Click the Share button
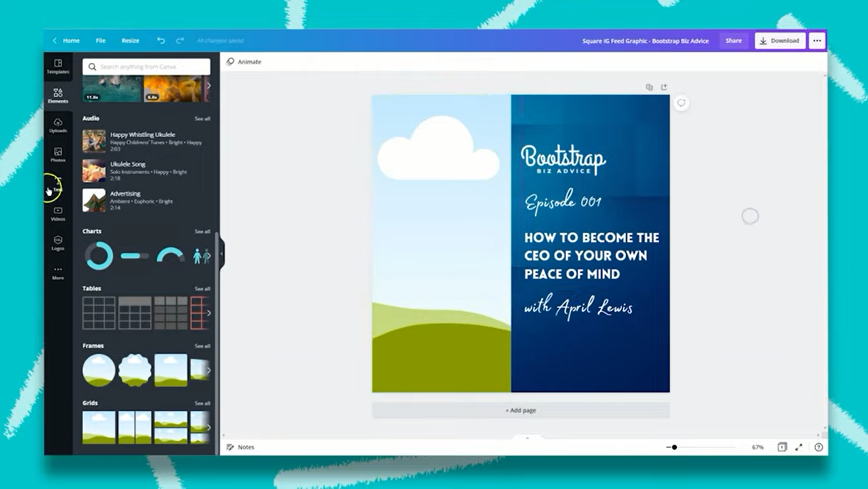868x489 pixels. tap(733, 40)
